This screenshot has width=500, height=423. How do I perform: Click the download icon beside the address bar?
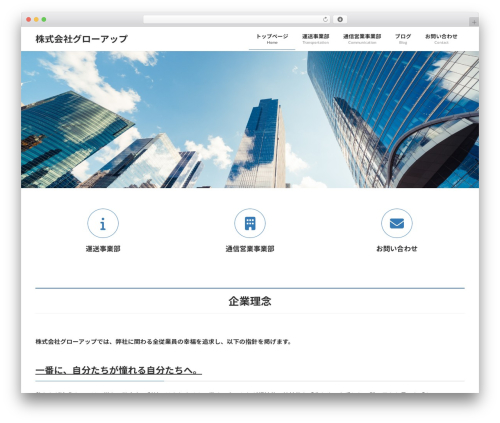pyautogui.click(x=340, y=19)
